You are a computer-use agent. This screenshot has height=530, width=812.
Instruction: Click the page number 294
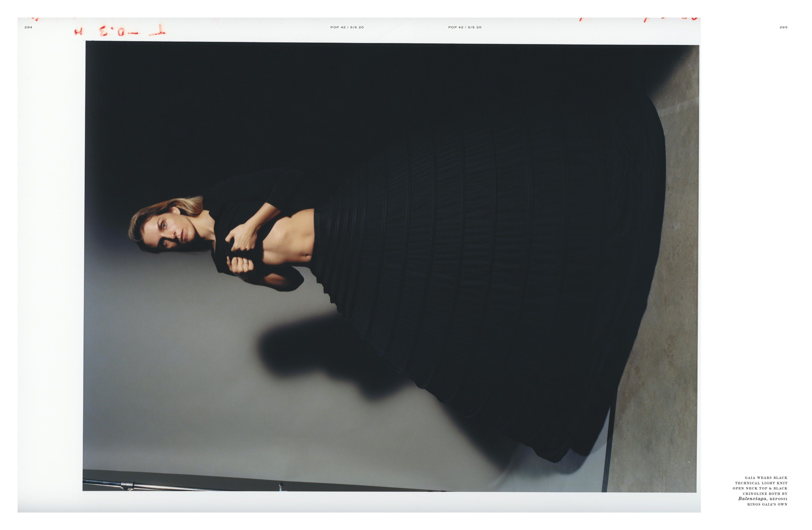click(x=28, y=27)
